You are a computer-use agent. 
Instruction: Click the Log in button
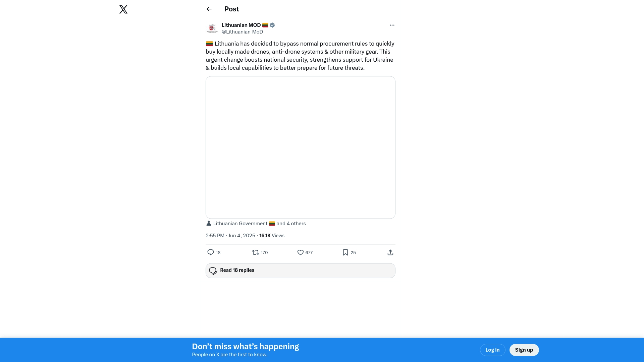coord(492,350)
